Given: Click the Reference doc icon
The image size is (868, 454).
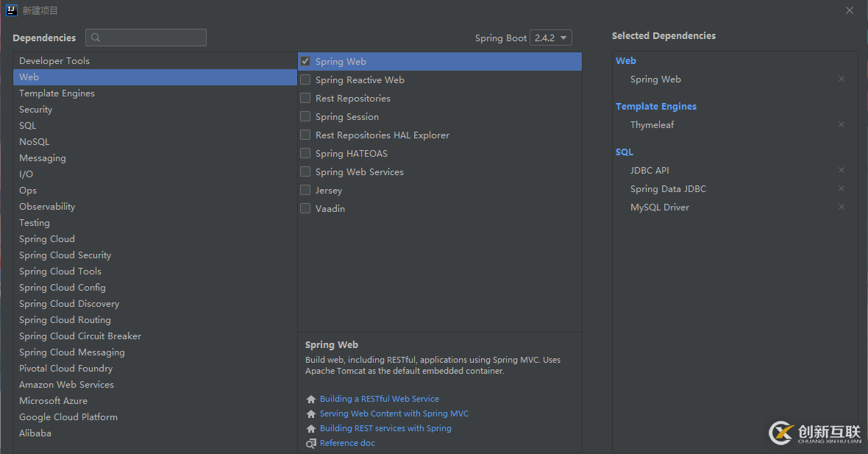Looking at the screenshot, I should 311,444.
